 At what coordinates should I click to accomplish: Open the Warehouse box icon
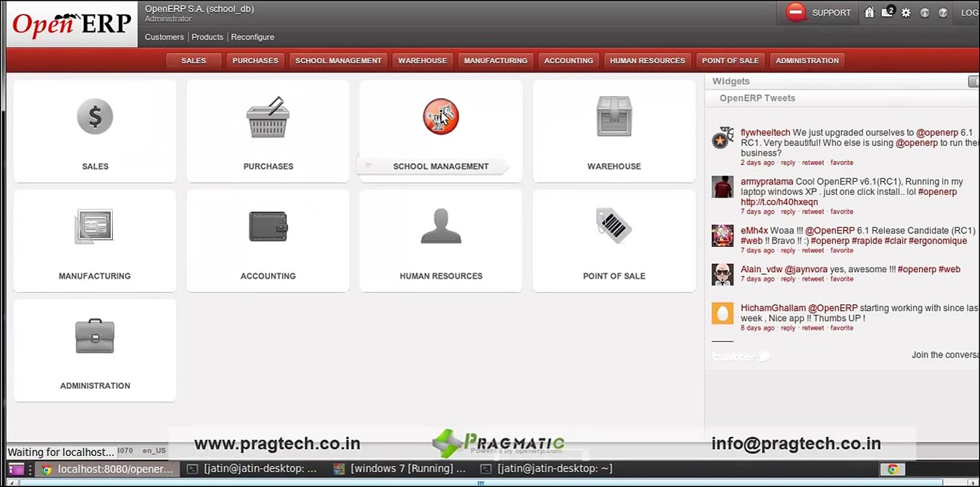[x=614, y=116]
